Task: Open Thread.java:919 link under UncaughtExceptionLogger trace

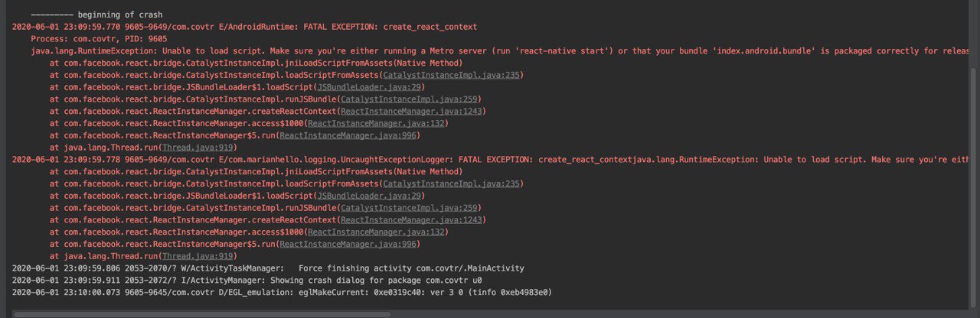Action: (198, 256)
